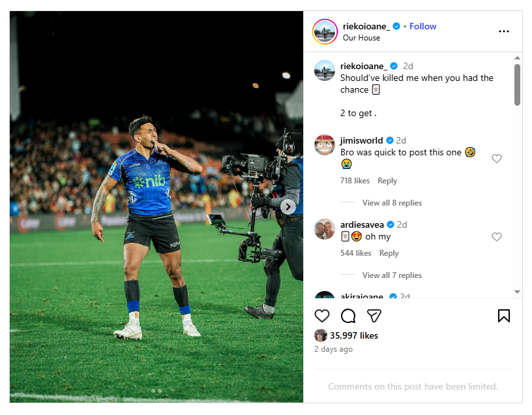The width and height of the screenshot is (532, 415).
Task: Reply to jimisworld's comment
Action: point(387,181)
